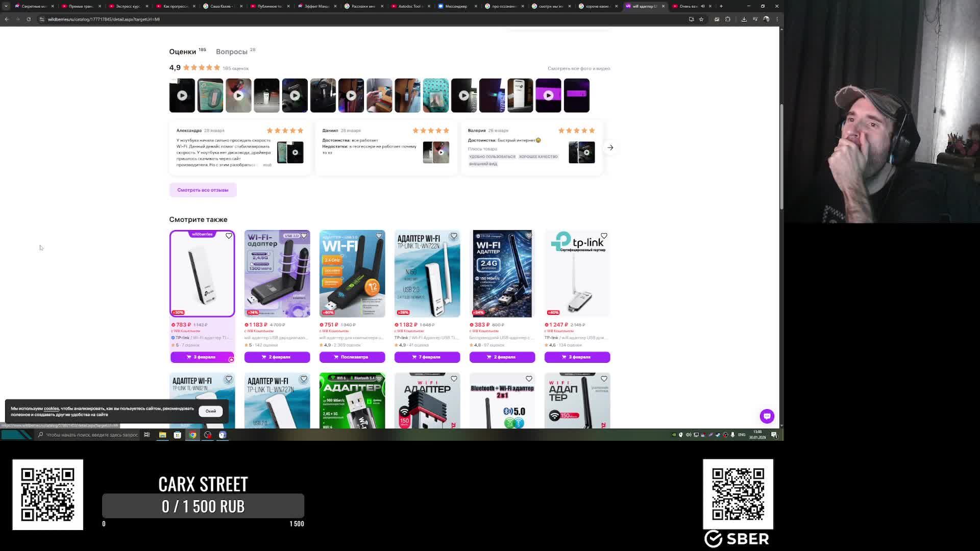The height and width of the screenshot is (551, 980).
Task: Go back with browser back arrow
Action: 7,19
